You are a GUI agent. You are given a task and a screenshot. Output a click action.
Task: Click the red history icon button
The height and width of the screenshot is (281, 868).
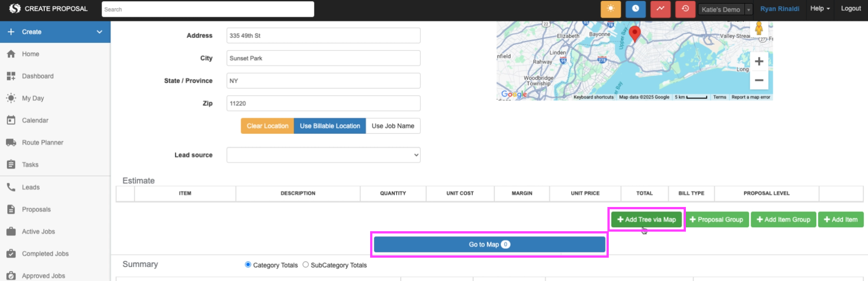[x=685, y=9]
